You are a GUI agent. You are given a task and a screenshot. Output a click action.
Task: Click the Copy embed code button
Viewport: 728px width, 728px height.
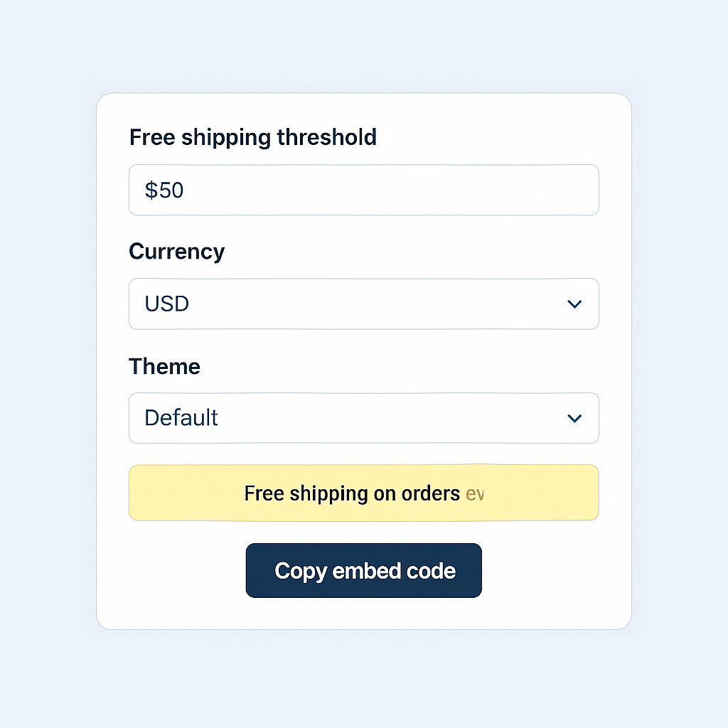364,570
